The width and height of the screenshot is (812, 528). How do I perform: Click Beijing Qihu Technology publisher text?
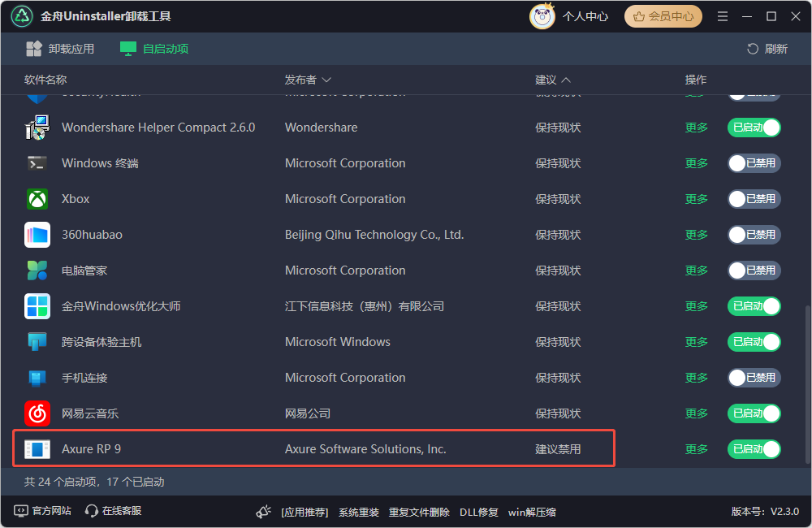coord(374,235)
